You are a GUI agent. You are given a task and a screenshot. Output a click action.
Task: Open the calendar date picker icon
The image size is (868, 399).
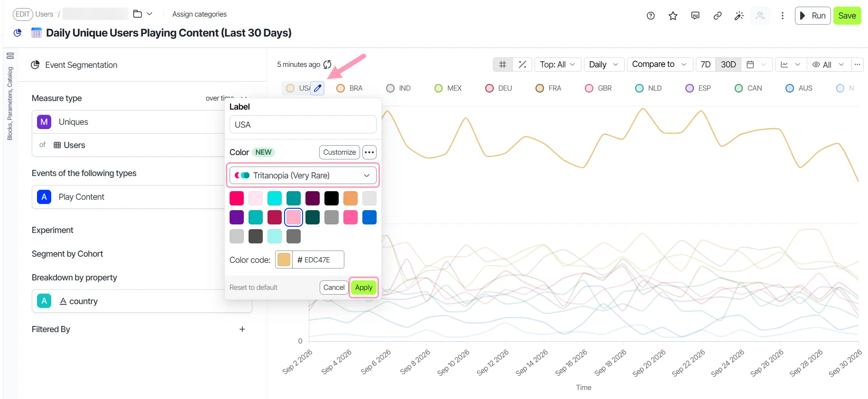pyautogui.click(x=750, y=65)
